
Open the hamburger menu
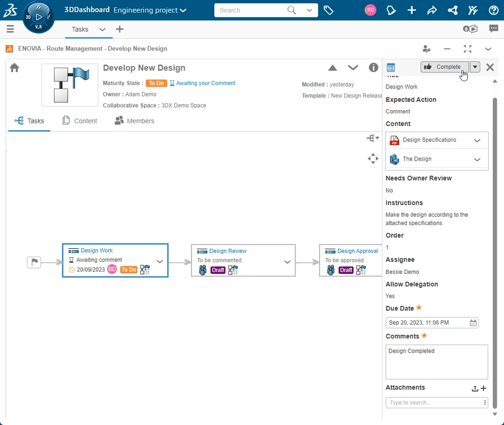10,29
